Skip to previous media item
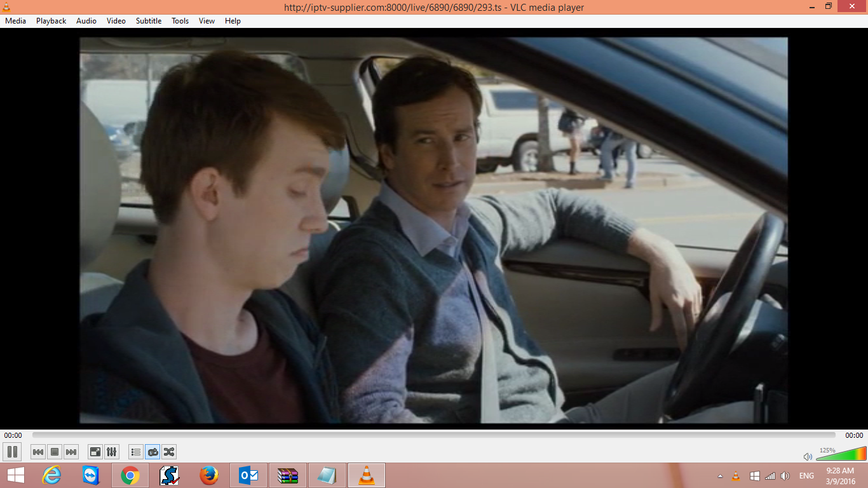868x488 pixels. (x=38, y=452)
